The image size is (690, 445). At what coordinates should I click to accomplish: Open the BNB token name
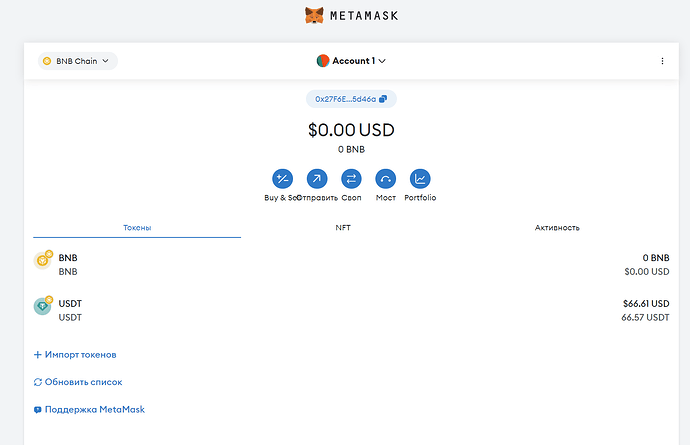[68, 258]
